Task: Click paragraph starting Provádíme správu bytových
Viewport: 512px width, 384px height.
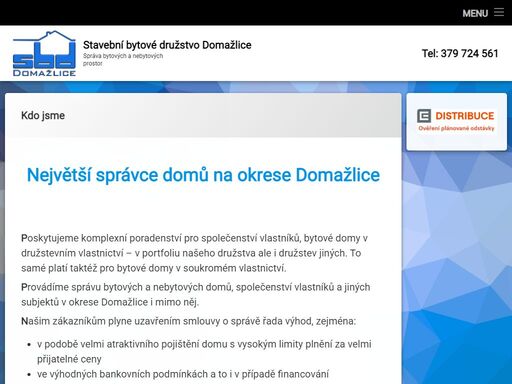Action: coord(196,294)
